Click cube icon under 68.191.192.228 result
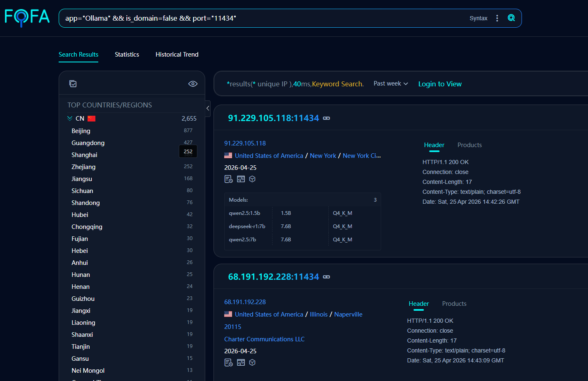Screen dimensions: 588x381 pyautogui.click(x=252, y=362)
